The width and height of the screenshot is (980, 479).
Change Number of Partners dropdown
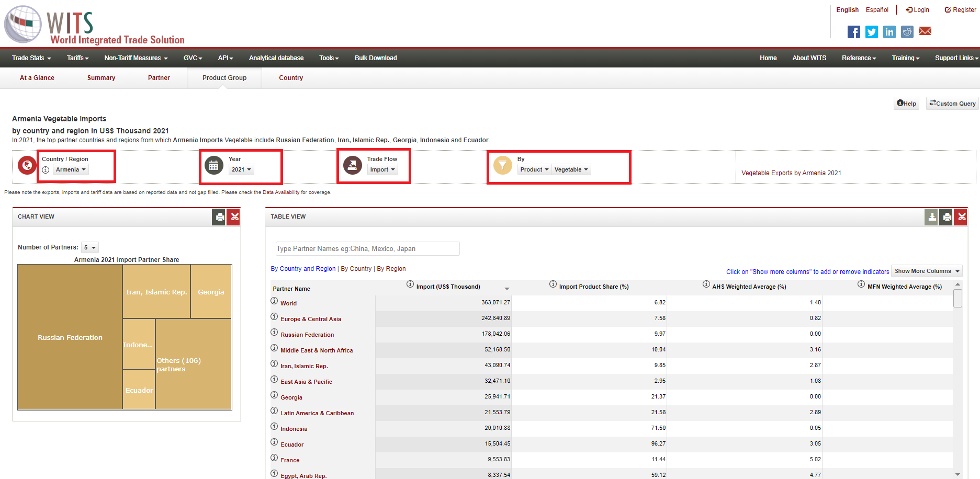click(90, 248)
